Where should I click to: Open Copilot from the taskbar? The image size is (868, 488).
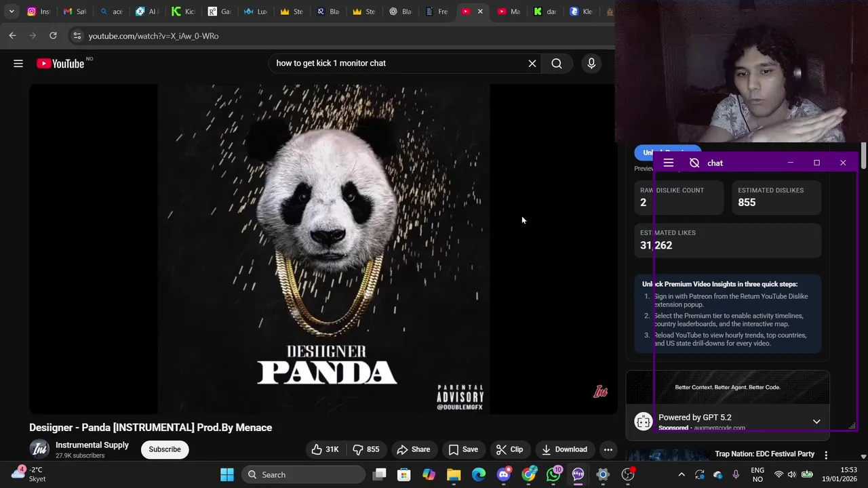(429, 474)
